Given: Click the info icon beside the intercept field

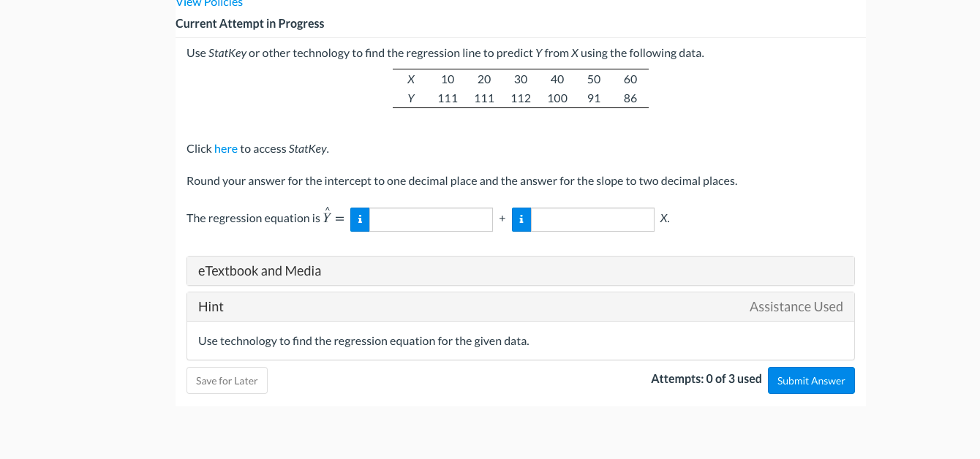Looking at the screenshot, I should click(360, 219).
